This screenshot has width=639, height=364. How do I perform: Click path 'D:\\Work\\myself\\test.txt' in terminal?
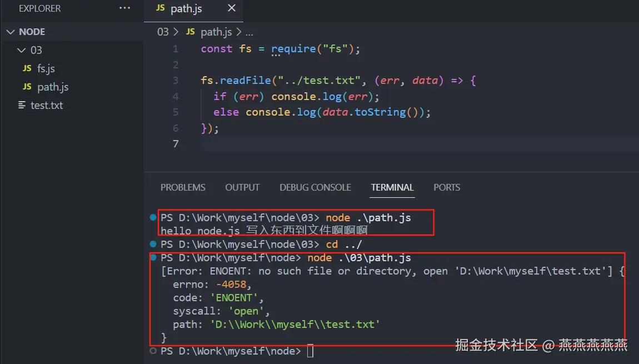(x=294, y=325)
